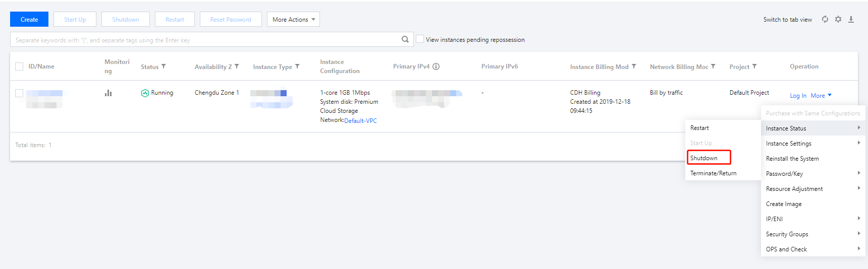Click the keyword search input field
The height and width of the screenshot is (269, 868).
(202, 40)
